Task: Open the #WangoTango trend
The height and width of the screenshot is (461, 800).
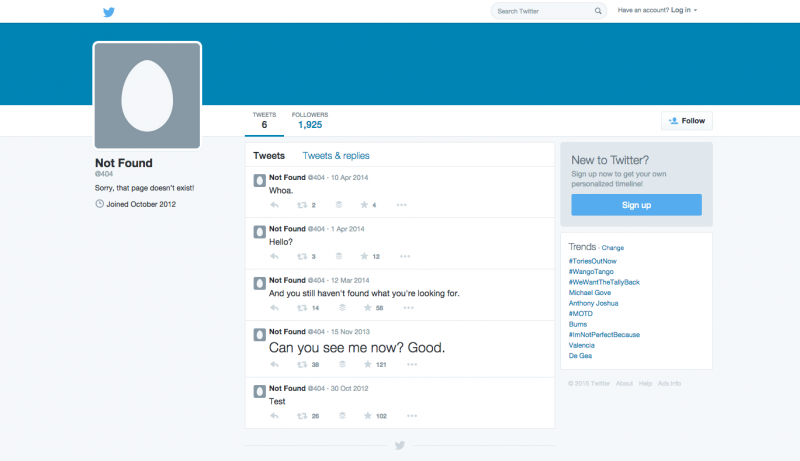Action: tap(591, 272)
